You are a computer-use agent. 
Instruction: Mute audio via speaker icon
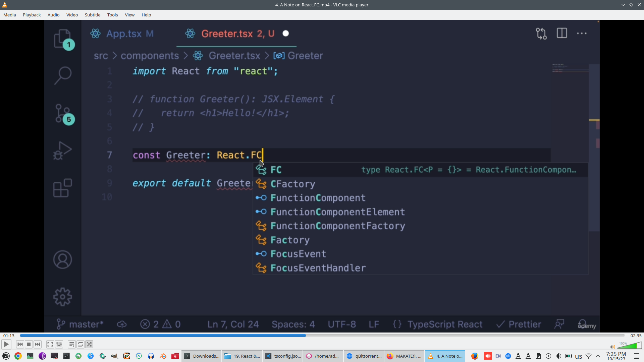612,347
